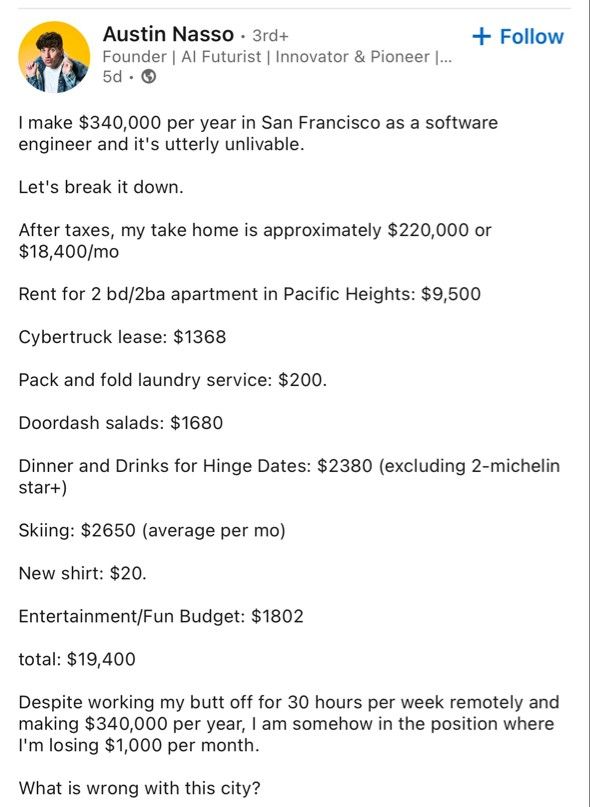Click the Doordash salads line

pyautogui.click(x=120, y=423)
